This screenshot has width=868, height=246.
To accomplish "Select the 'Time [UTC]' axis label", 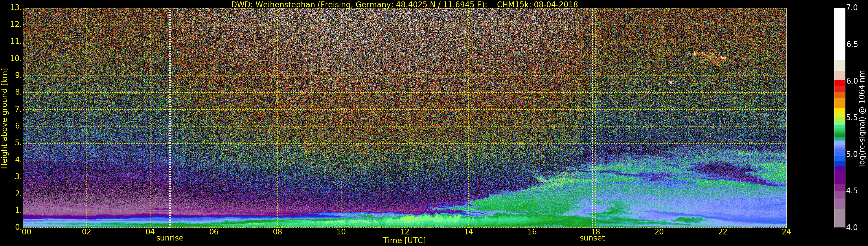I will click(404, 241).
